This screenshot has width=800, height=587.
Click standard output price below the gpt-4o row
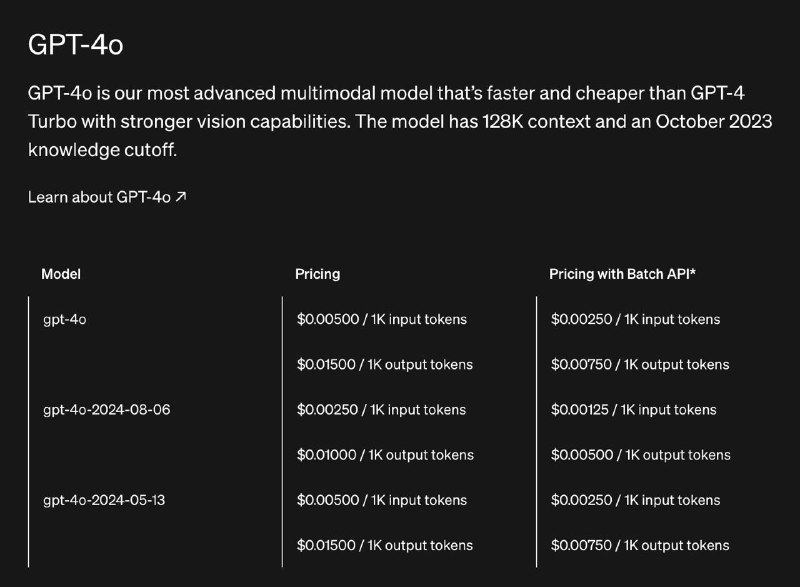point(385,365)
